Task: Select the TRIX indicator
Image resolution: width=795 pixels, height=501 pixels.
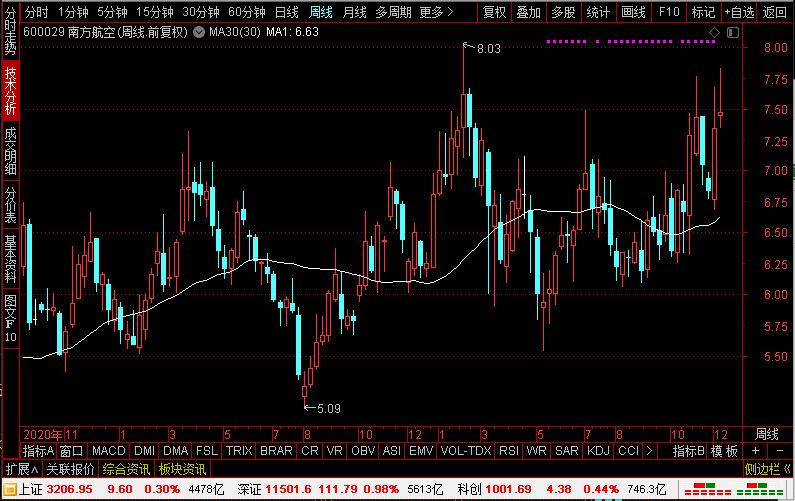Action: [x=239, y=451]
